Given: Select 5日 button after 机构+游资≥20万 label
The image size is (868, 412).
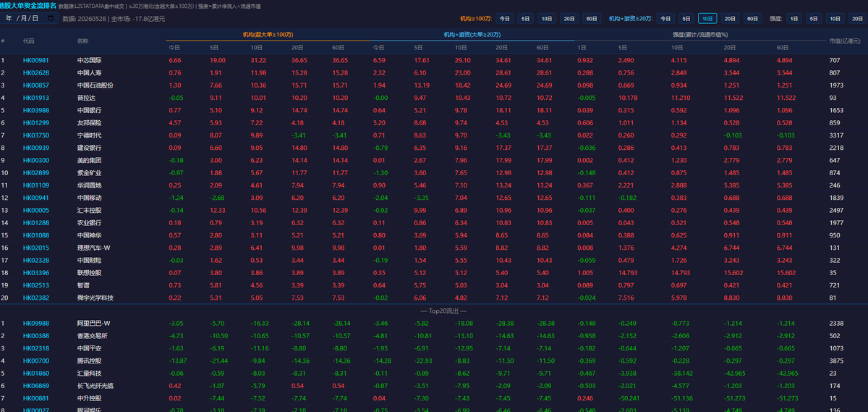Looking at the screenshot, I should (686, 18).
